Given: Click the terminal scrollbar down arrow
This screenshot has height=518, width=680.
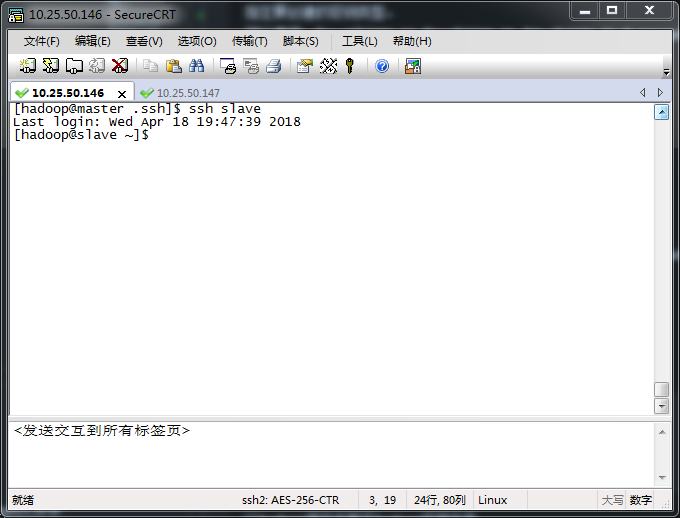Looking at the screenshot, I should pos(661,406).
